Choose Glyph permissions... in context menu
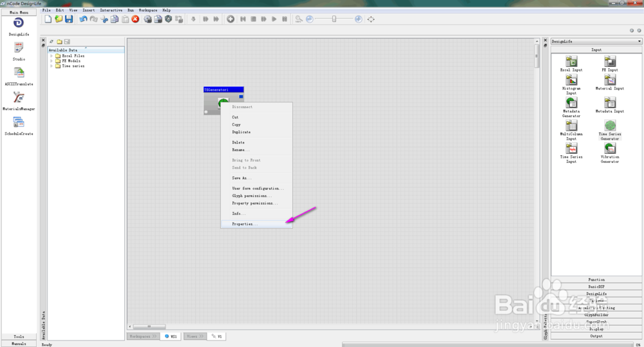 pos(257,196)
